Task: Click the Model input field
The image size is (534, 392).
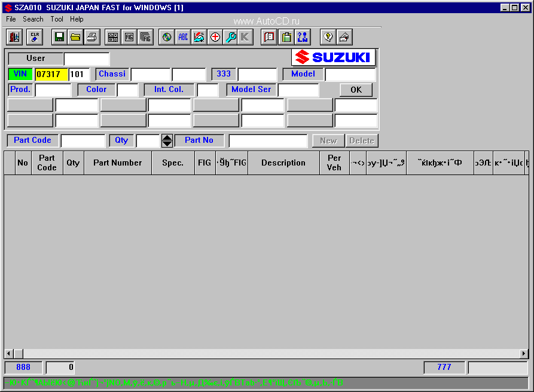Action: (350, 74)
